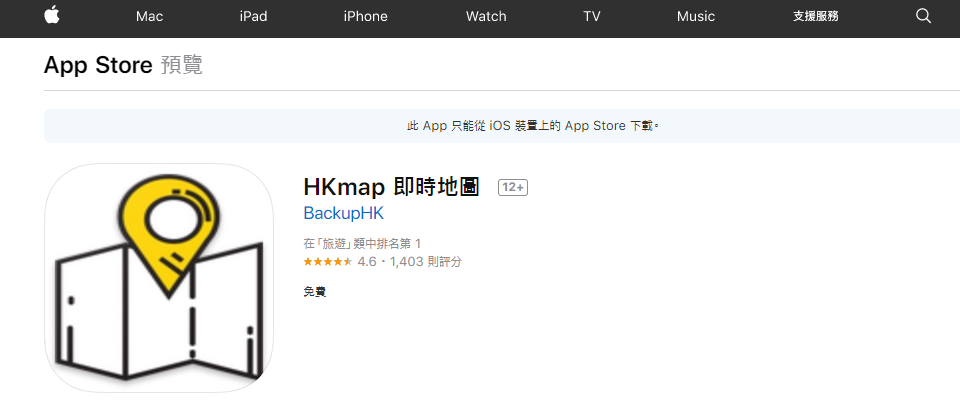The height and width of the screenshot is (420, 960).
Task: Click the iOS-only download notice banner
Action: pos(502,126)
